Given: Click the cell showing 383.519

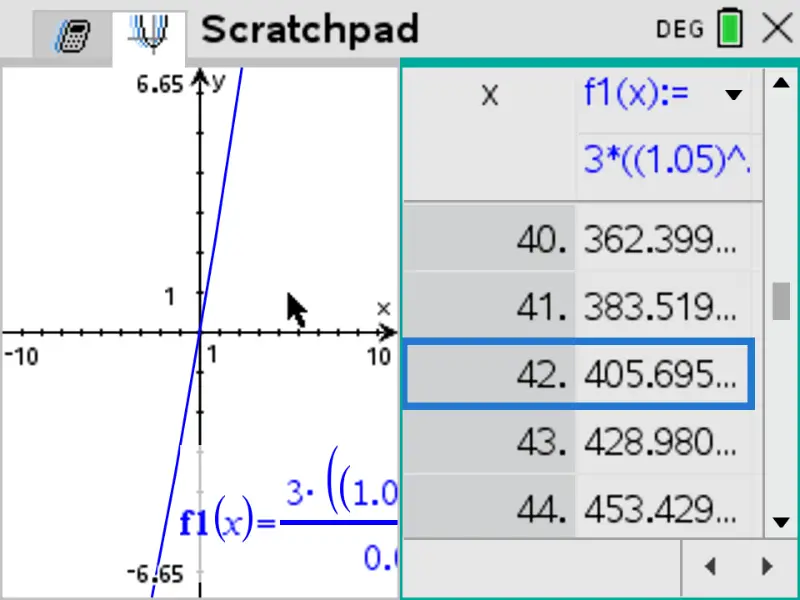Looking at the screenshot, I should click(x=662, y=307).
